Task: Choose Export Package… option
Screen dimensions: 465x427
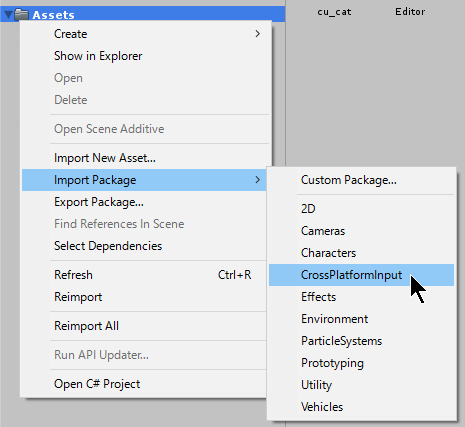Action: pyautogui.click(x=99, y=202)
